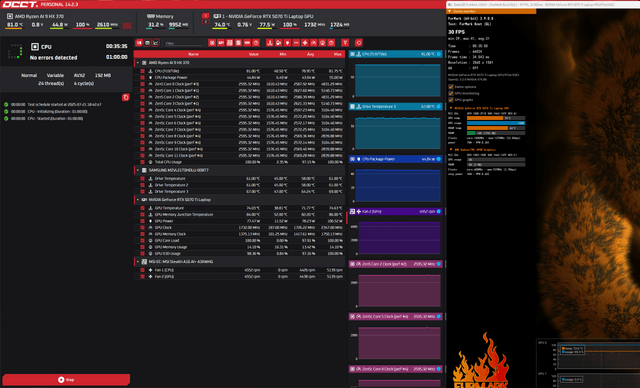640x388 pixels.
Task: Select the GPU Memory Clock row
Action: click(x=240, y=234)
